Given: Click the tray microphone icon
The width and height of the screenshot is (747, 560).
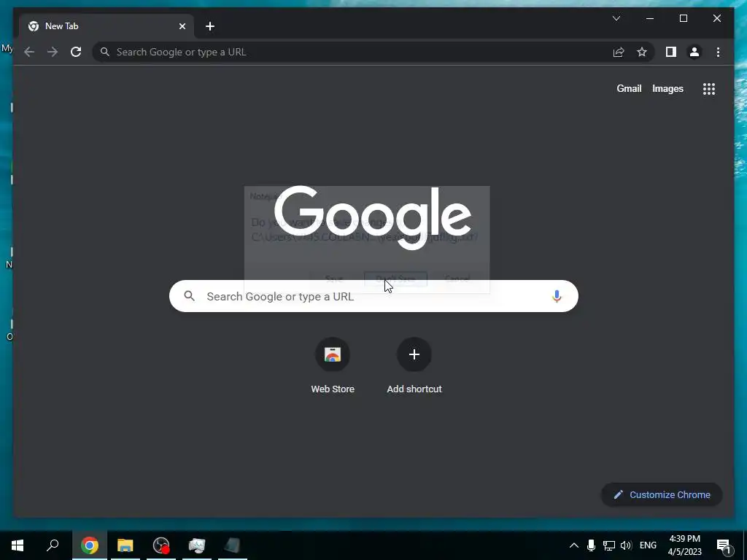Looking at the screenshot, I should tap(591, 545).
